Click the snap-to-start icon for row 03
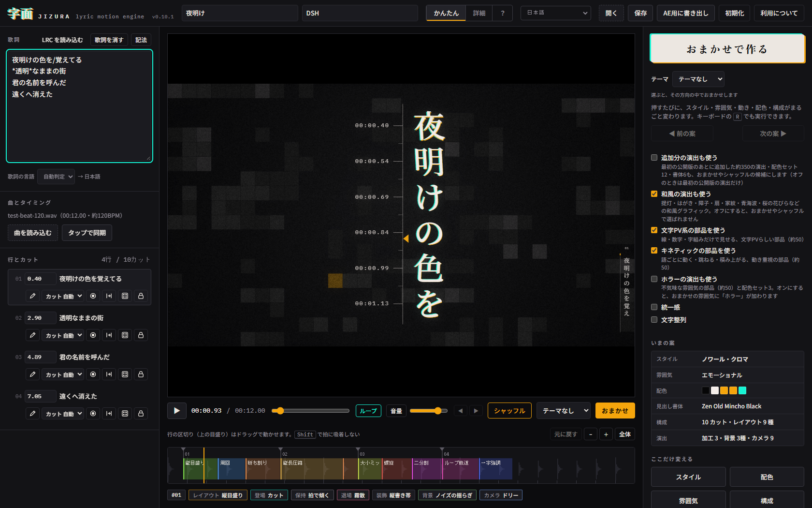This screenshot has width=812, height=508. (x=109, y=374)
